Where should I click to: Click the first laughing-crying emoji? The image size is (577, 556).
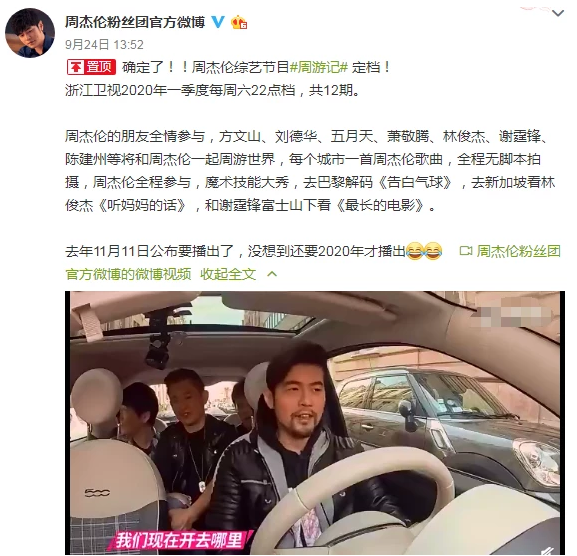(415, 251)
